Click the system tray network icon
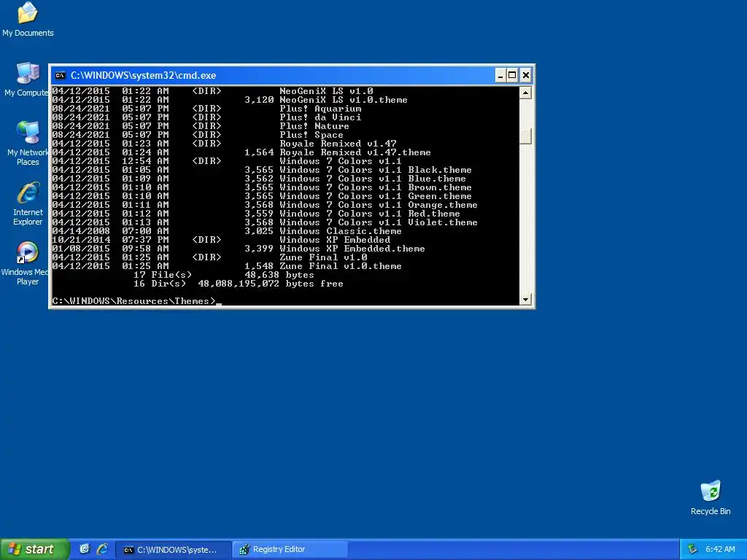Image resolution: width=747 pixels, height=560 pixels. (x=693, y=549)
